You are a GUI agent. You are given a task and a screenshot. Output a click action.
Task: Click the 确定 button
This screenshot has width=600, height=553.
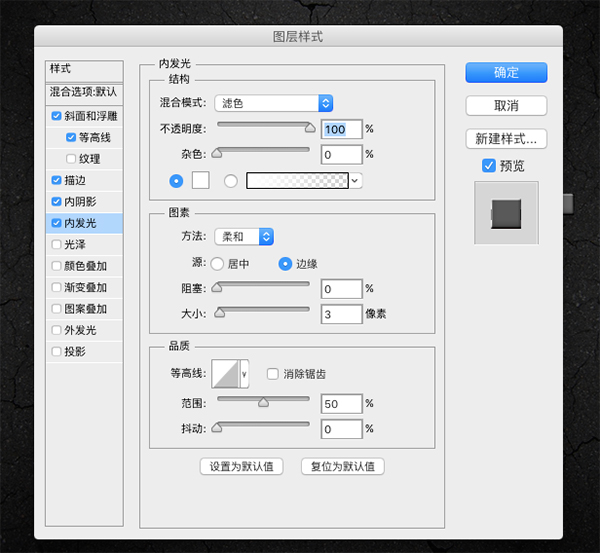pos(506,72)
